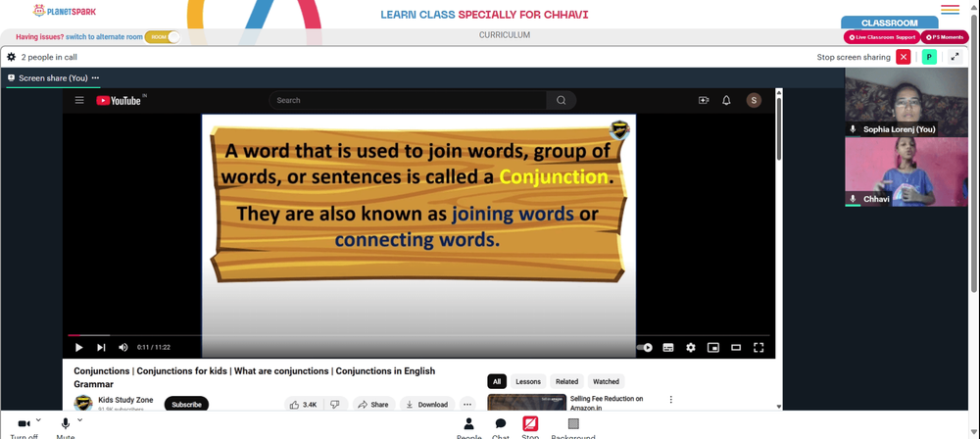Click the YouTube create video icon

click(704, 100)
